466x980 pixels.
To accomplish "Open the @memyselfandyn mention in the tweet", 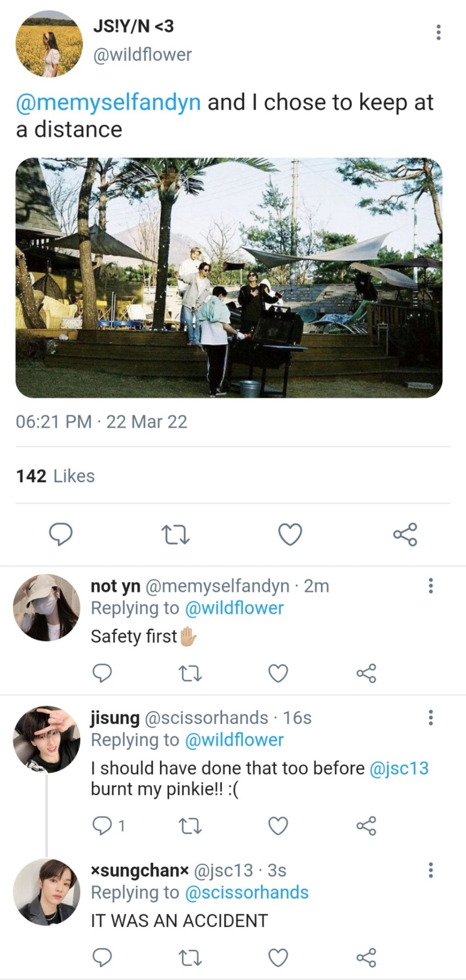I will 108,103.
